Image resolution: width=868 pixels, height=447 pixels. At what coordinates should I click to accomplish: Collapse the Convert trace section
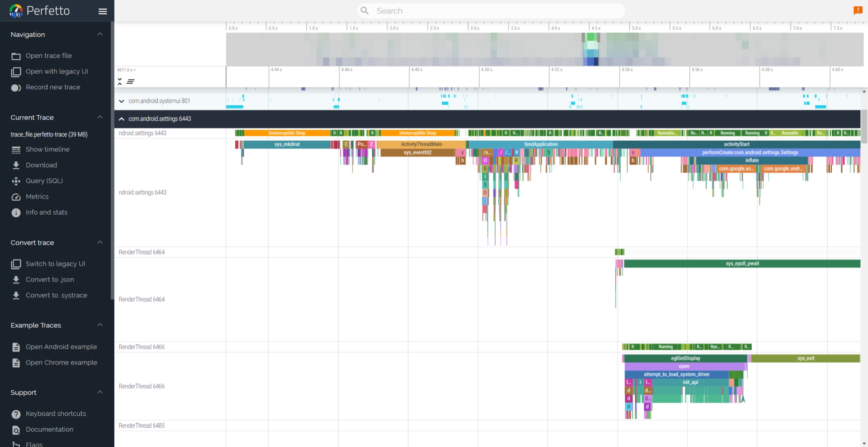tap(100, 242)
